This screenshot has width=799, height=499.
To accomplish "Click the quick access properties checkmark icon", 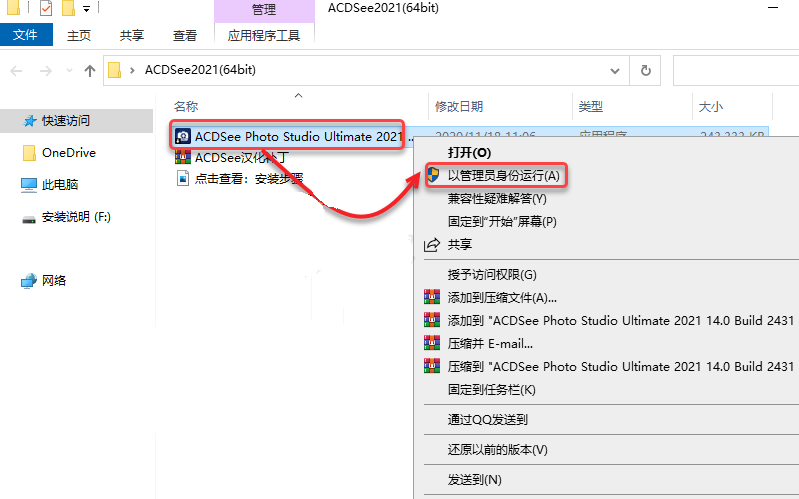I will [45, 8].
